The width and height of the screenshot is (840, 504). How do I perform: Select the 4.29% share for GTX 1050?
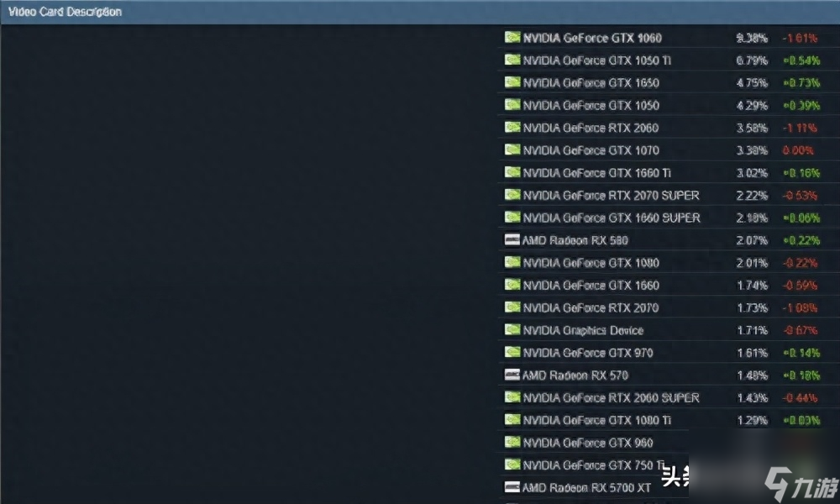(x=752, y=106)
